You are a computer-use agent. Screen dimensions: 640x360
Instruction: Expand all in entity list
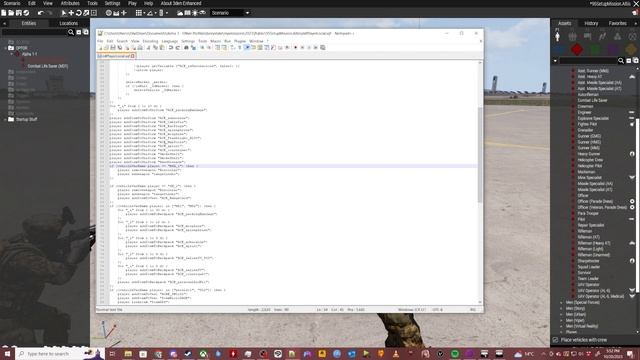pyautogui.click(x=85, y=32)
